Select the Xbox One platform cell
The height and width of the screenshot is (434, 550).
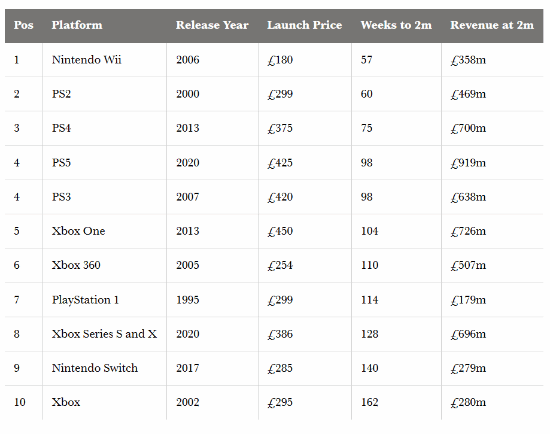[79, 231]
